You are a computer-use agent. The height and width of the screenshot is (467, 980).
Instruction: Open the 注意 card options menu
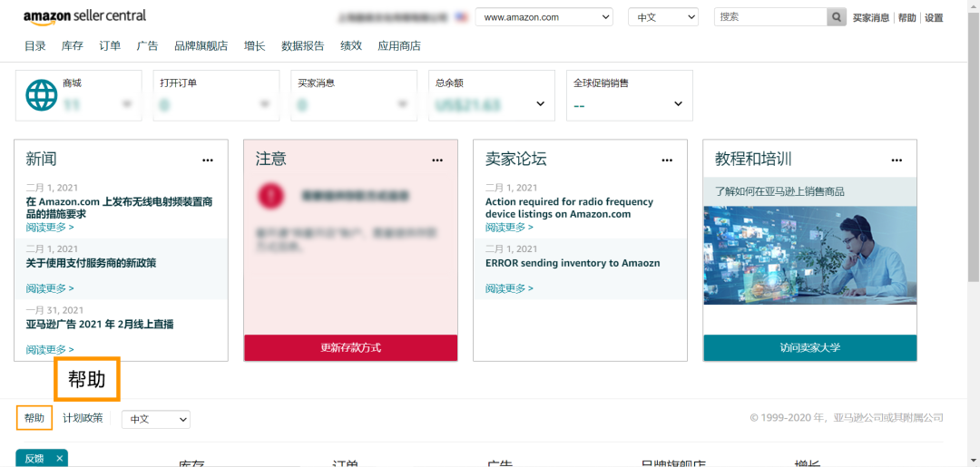(x=437, y=161)
